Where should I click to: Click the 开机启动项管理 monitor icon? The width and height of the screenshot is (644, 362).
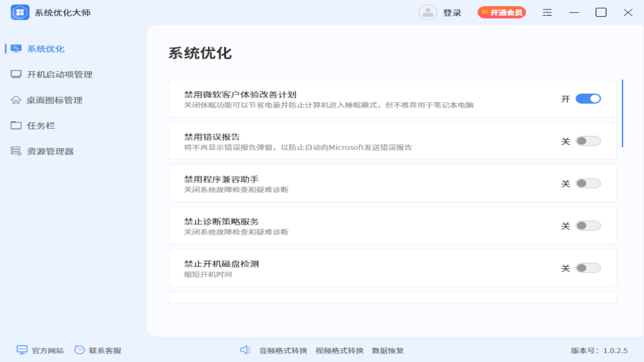[x=15, y=74]
